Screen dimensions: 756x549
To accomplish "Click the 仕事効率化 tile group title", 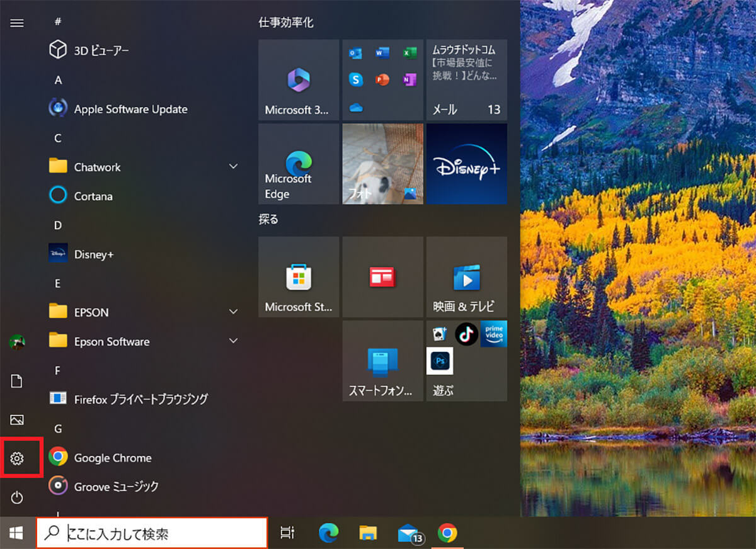I will click(286, 23).
